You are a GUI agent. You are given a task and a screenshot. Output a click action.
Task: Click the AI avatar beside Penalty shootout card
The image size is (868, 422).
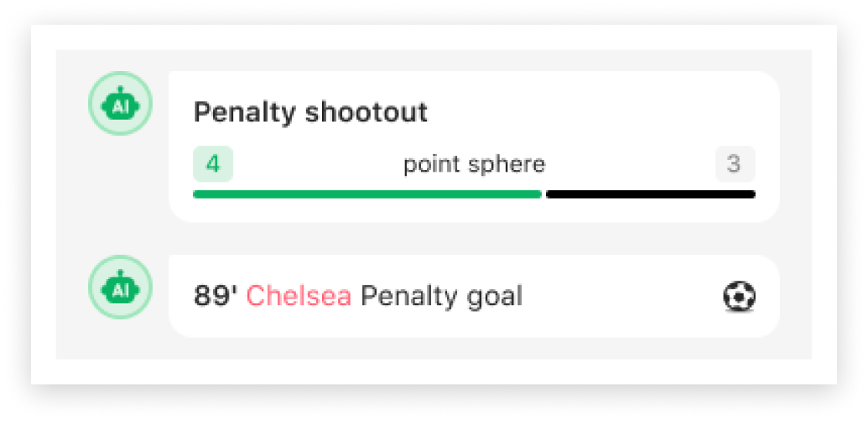(120, 104)
